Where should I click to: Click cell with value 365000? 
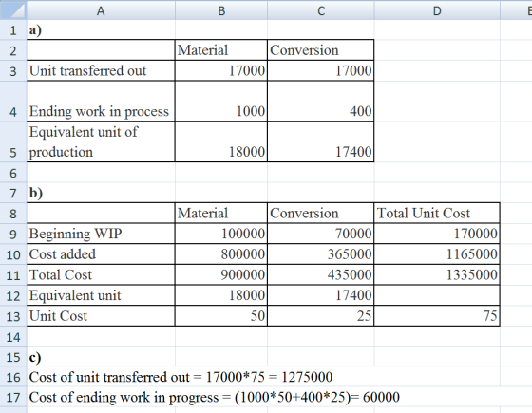321,254
